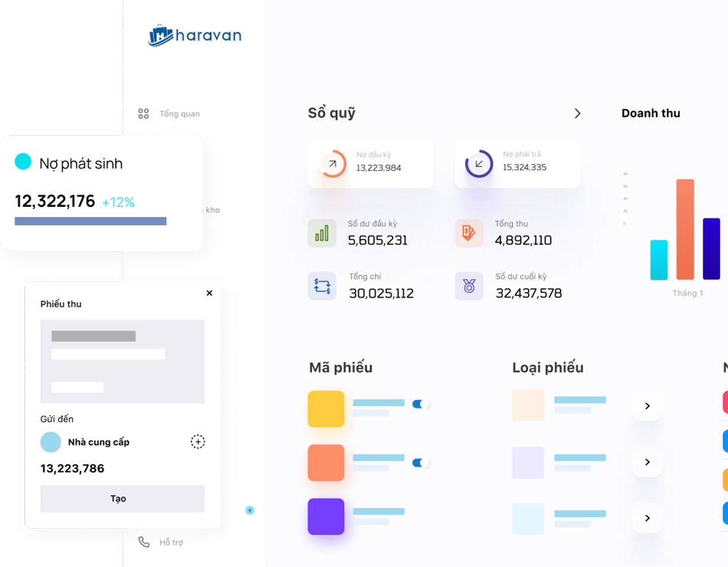Click the Hỗ trợ phone icon
Screen dimensions: 728x567
click(x=144, y=542)
